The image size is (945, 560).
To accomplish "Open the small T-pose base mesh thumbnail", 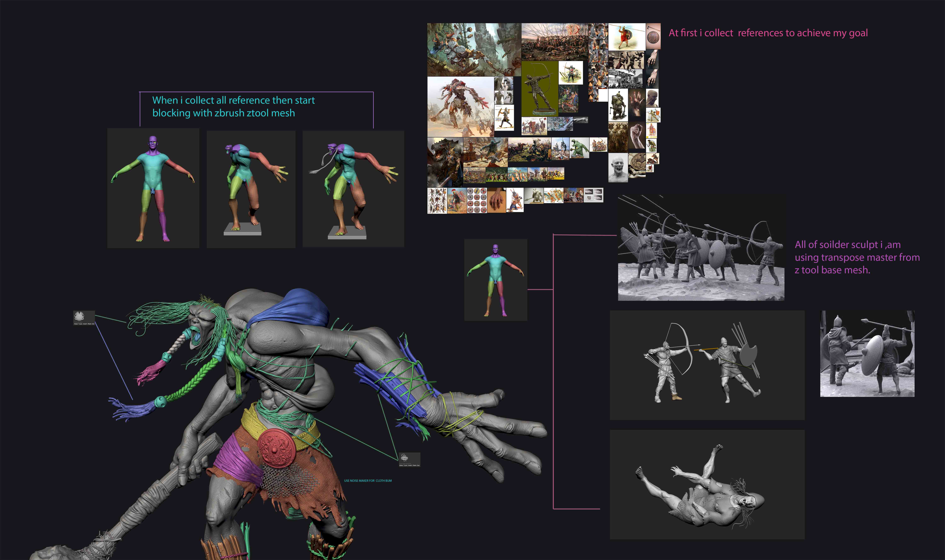I will [x=495, y=280].
